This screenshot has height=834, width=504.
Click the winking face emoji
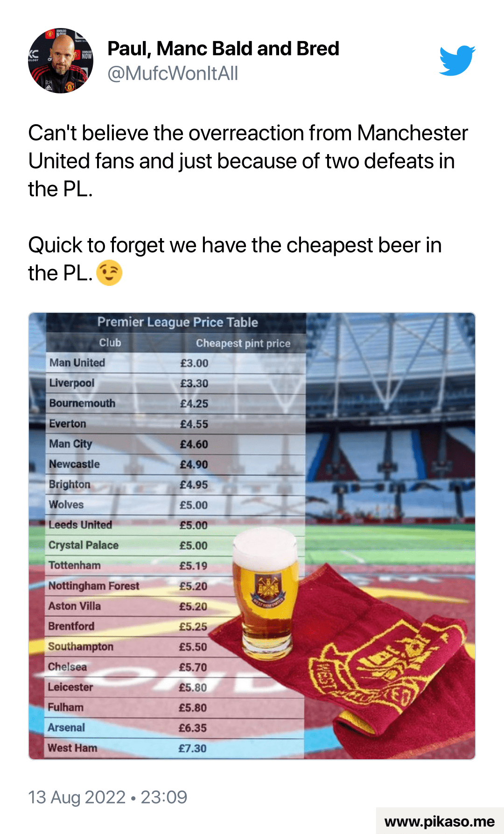(x=109, y=273)
